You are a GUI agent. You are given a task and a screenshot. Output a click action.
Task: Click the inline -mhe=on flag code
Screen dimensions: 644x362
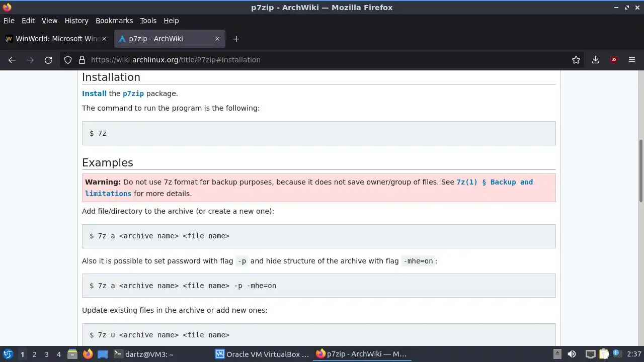coord(418,261)
